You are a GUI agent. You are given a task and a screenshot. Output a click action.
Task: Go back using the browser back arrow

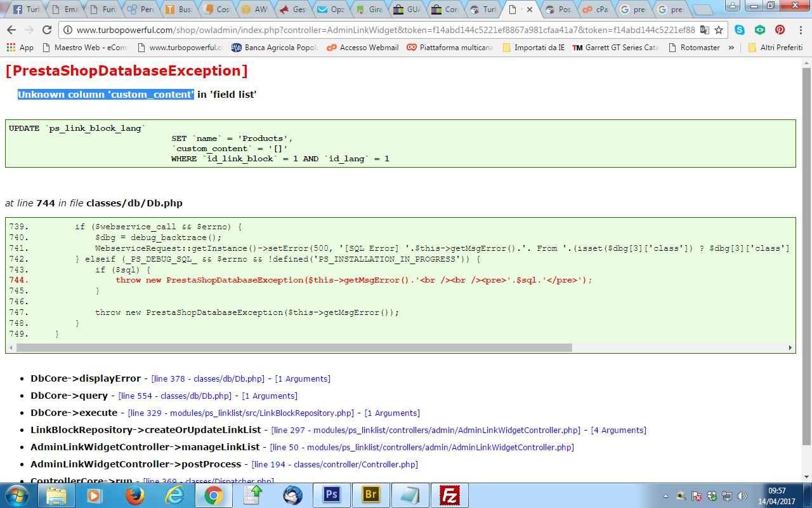point(11,30)
